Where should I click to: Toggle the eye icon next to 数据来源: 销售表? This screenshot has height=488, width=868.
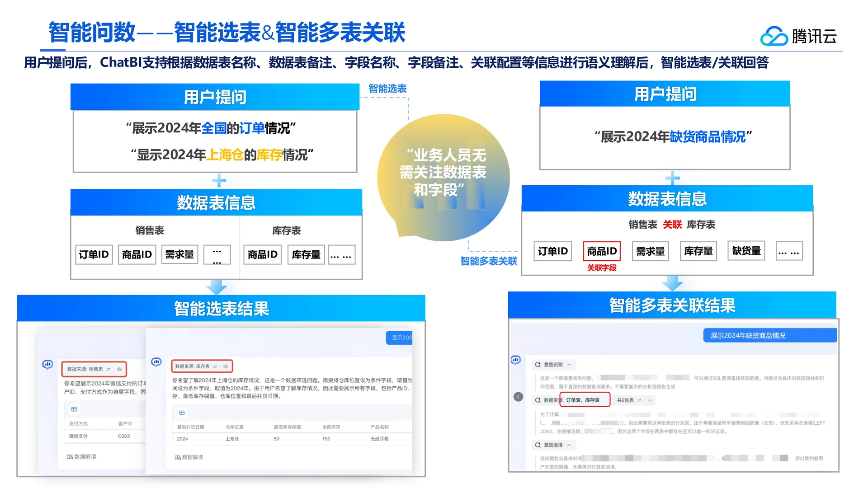119,370
